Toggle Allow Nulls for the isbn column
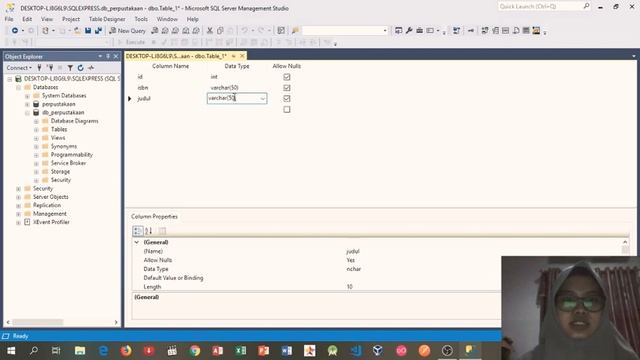This screenshot has width=640, height=360. 287,88
